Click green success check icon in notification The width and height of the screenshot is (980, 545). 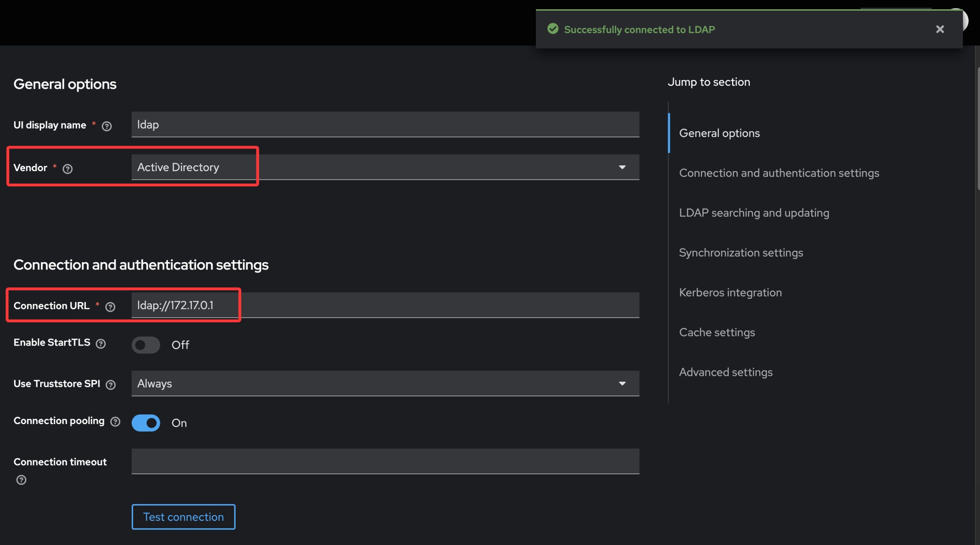pyautogui.click(x=553, y=29)
